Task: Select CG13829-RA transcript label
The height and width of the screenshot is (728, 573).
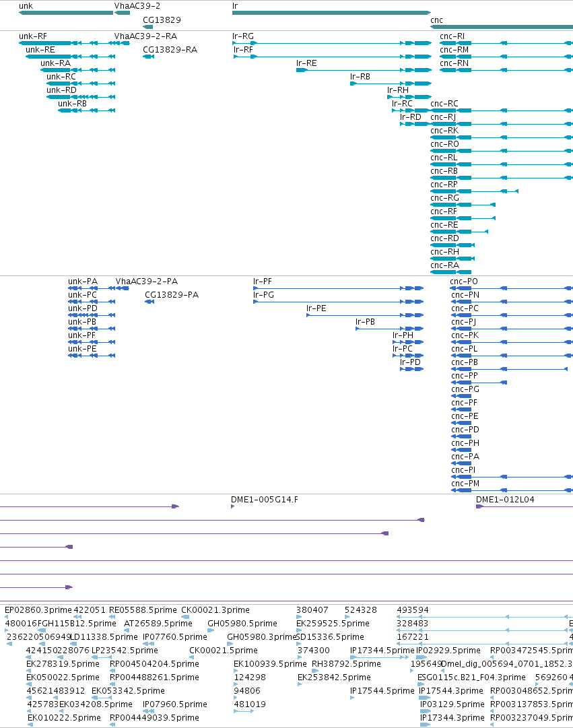Action: [x=170, y=50]
